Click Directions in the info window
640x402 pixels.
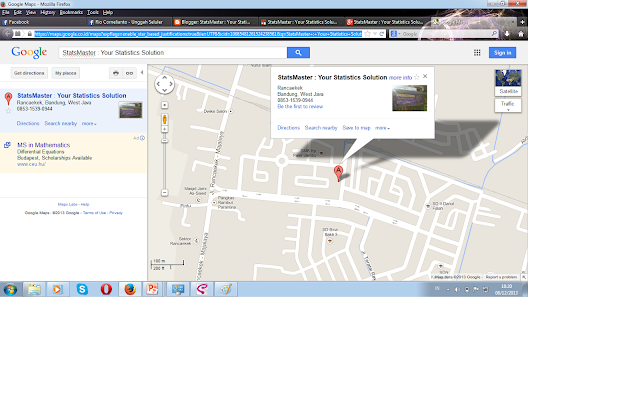click(289, 128)
